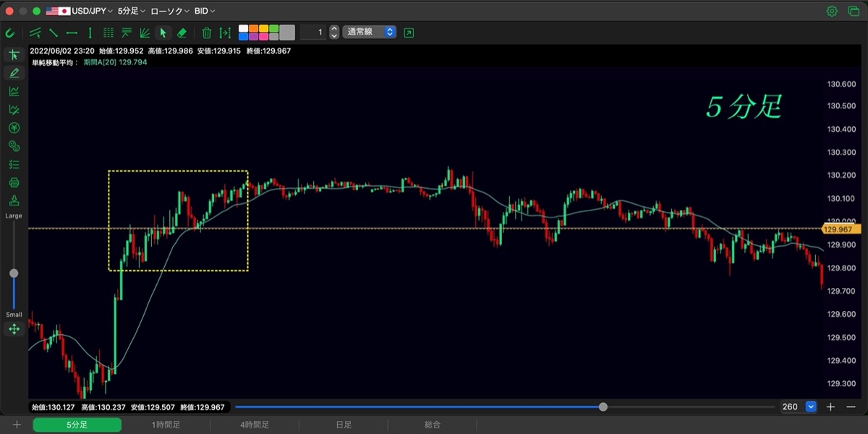Toggle the crosshair tool in sidebar
Image resolution: width=868 pixels, height=434 pixels.
[14, 55]
